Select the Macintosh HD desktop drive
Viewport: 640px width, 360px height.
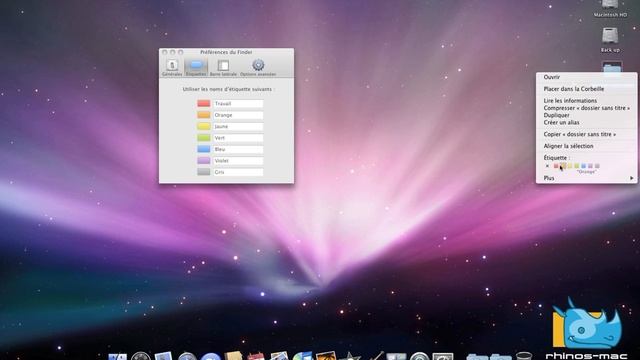click(610, 8)
